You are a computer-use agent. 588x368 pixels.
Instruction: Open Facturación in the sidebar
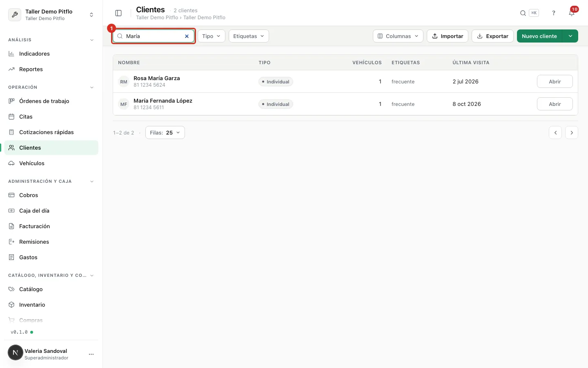51,226
